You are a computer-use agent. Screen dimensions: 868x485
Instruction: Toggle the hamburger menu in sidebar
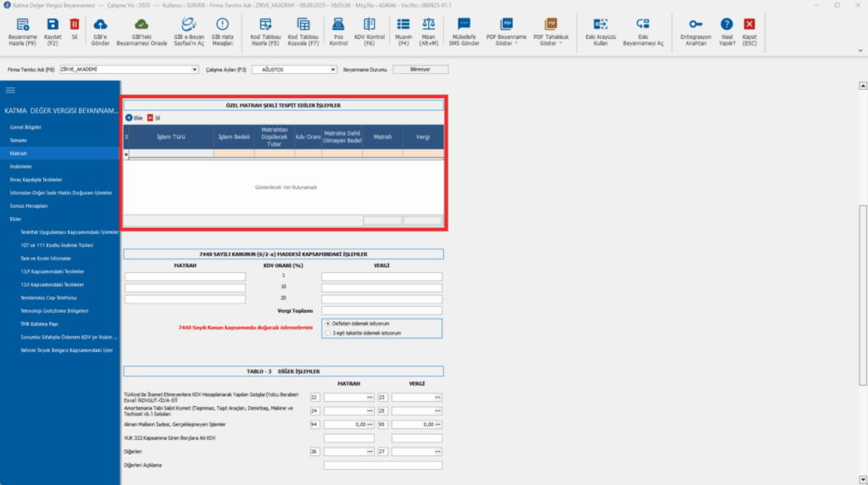click(10, 90)
